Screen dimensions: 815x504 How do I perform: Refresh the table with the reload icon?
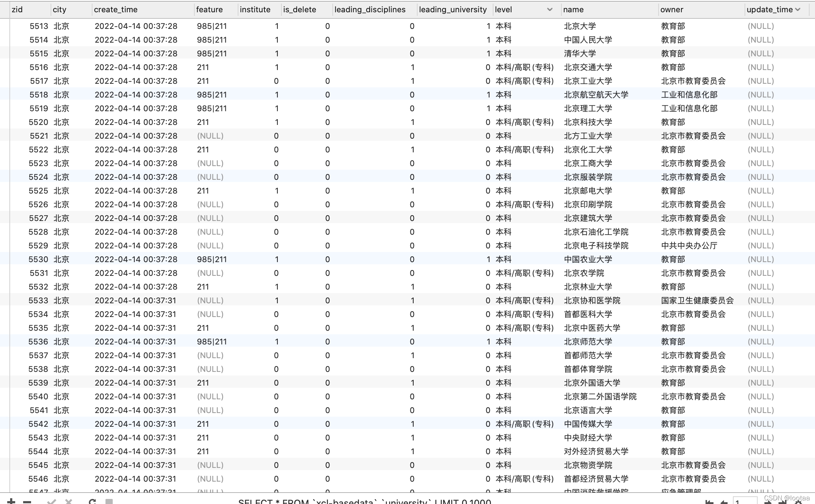pyautogui.click(x=92, y=501)
